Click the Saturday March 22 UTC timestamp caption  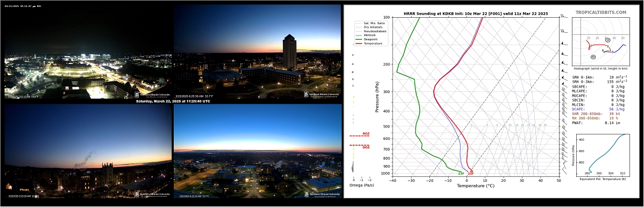[x=173, y=101]
